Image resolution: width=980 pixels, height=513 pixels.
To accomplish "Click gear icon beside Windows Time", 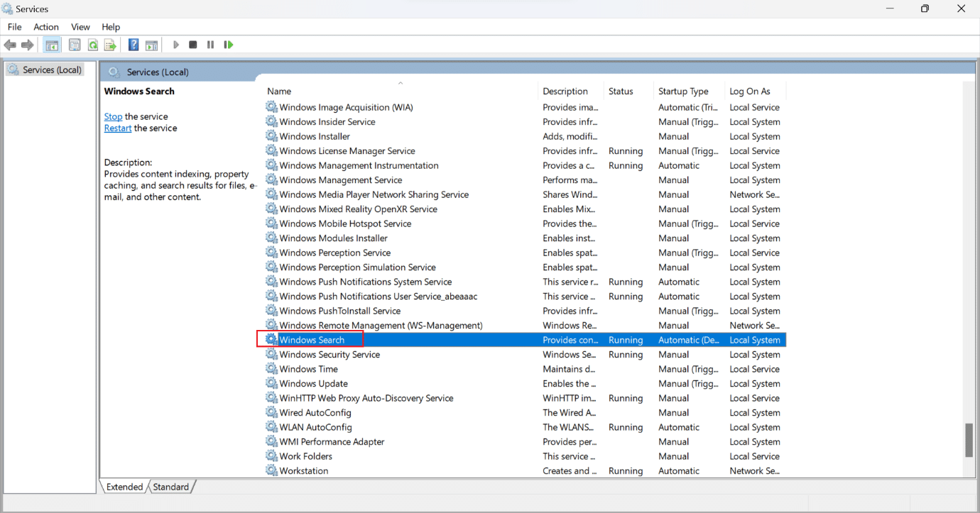I will click(271, 369).
